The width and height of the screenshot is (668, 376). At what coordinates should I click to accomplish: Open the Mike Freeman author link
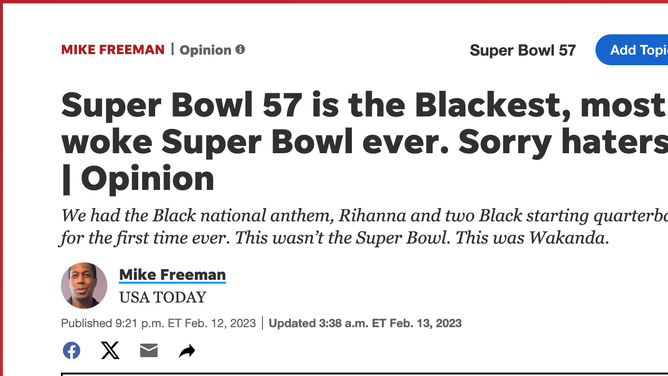coord(173,275)
